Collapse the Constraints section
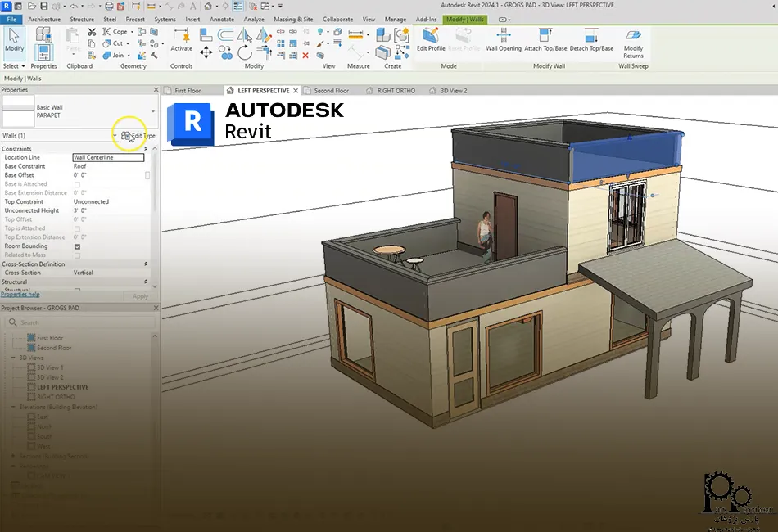 [146, 149]
